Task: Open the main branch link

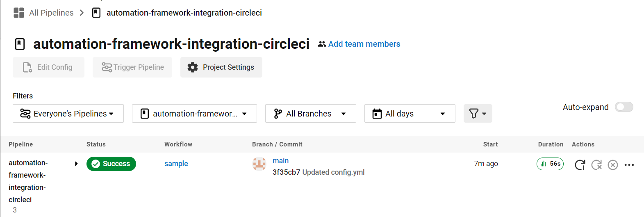Action: (x=281, y=161)
